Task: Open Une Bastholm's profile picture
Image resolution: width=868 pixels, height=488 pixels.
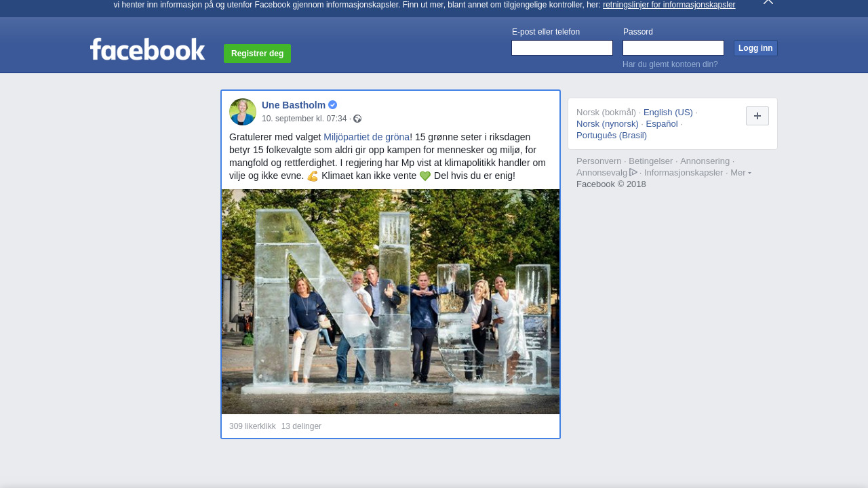Action: pos(243,112)
